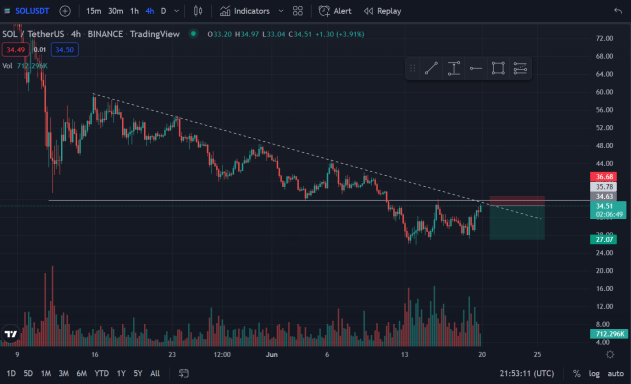Select the rectangle drawing tool
This screenshot has height=384, width=631.
pos(498,68)
